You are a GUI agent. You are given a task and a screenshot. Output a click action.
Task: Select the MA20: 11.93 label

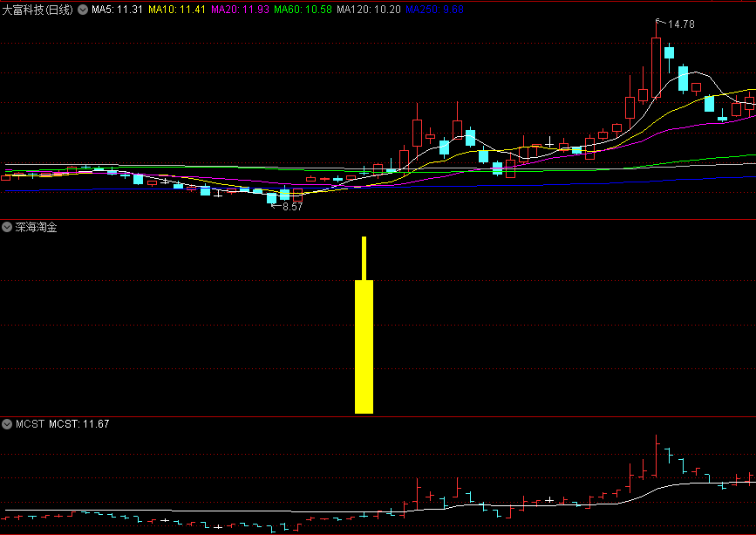click(x=240, y=10)
